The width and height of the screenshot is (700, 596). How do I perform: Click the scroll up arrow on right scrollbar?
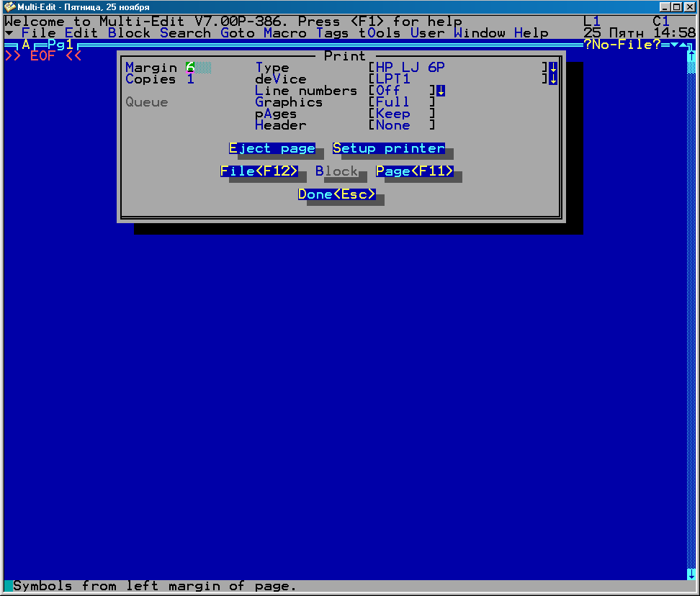pos(691,56)
